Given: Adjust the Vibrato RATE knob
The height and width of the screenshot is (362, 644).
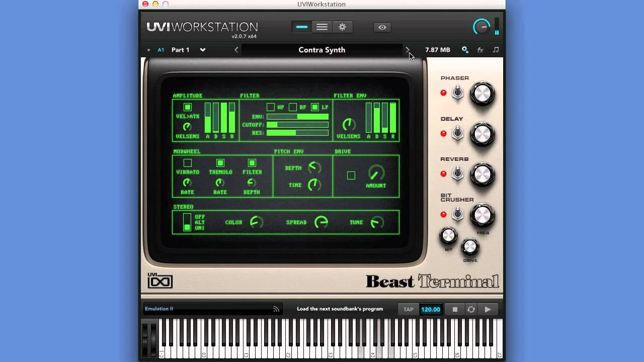Looking at the screenshot, I should point(187,183).
